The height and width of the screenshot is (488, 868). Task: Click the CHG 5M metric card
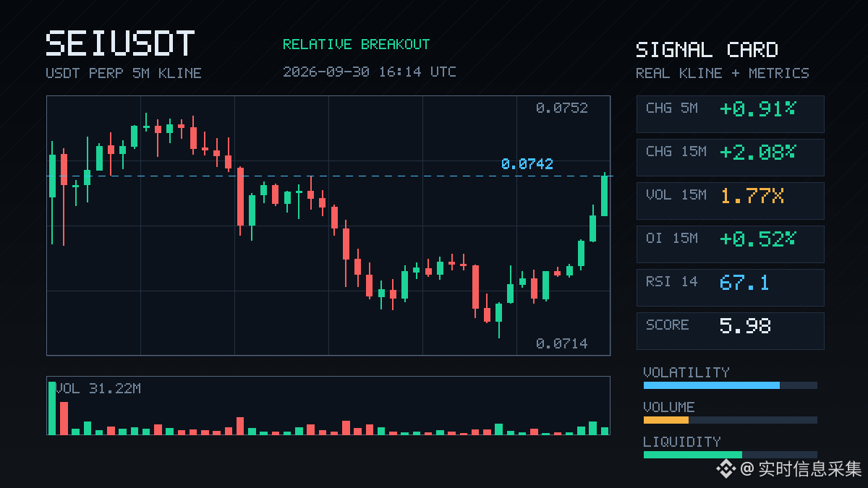pyautogui.click(x=730, y=114)
